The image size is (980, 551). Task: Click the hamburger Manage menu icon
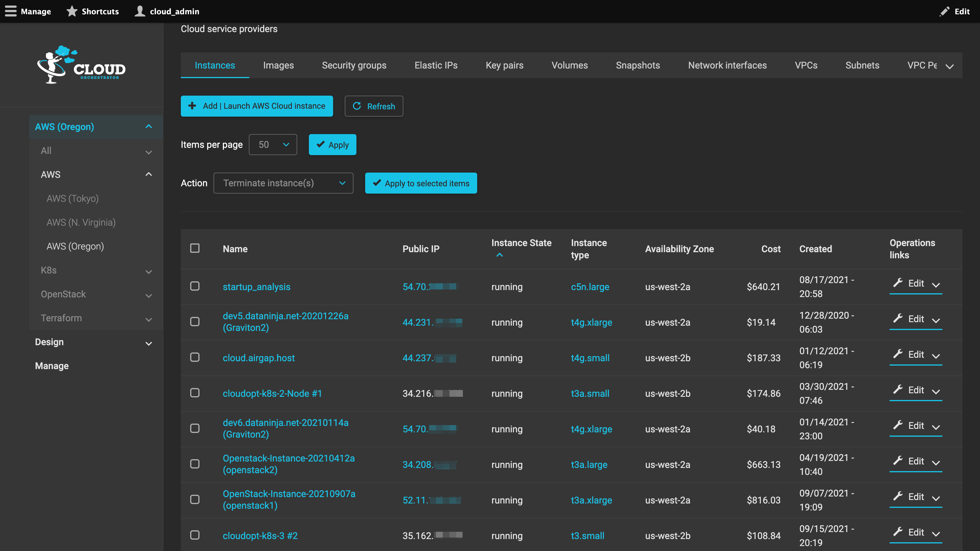click(11, 11)
